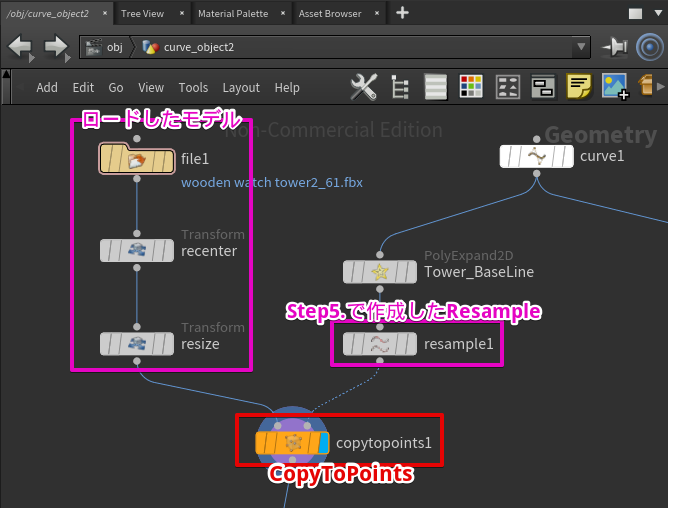Screen dimensions: 677x508
Task: Switch to the Tree View tab
Action: pyautogui.click(x=142, y=13)
